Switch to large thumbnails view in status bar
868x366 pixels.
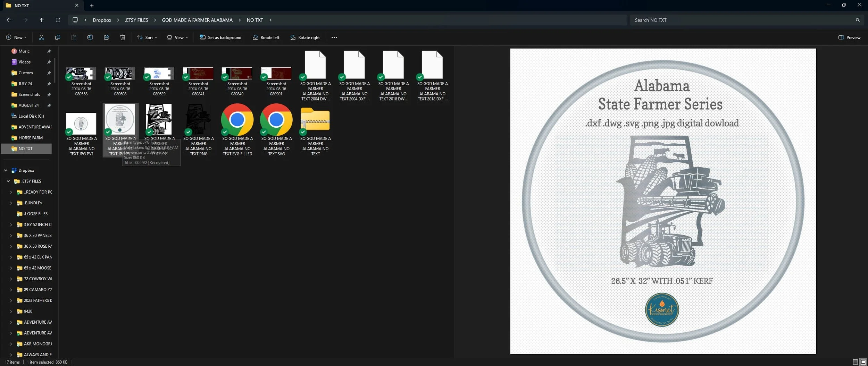pyautogui.click(x=863, y=362)
